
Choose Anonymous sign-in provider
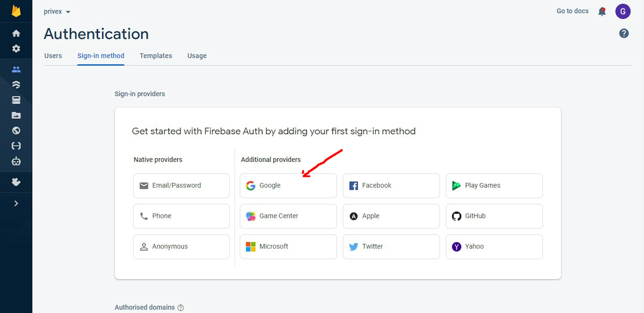tap(181, 246)
